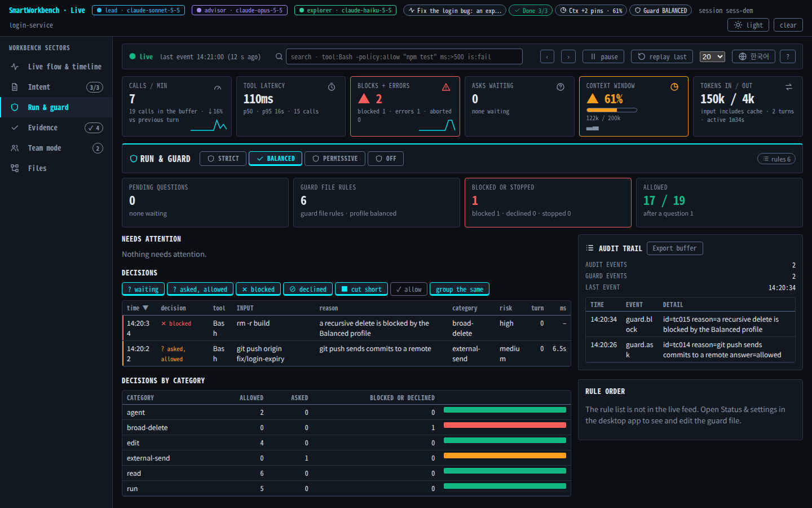Click the gauge icon in Calls/Min card
The width and height of the screenshot is (812, 508).
(218, 87)
